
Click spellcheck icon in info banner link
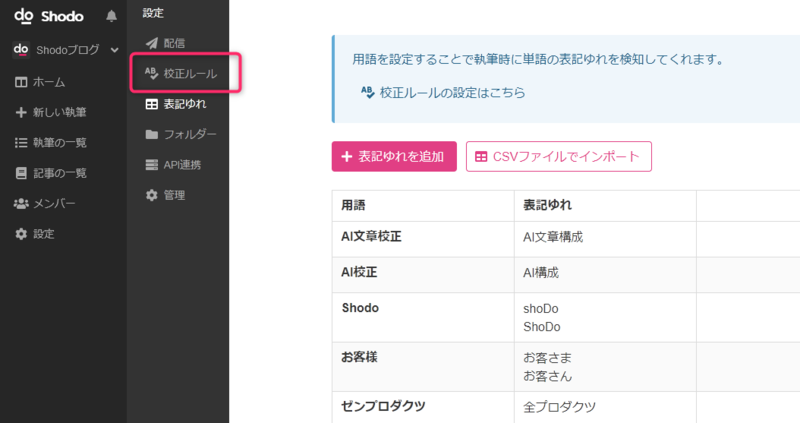(367, 92)
